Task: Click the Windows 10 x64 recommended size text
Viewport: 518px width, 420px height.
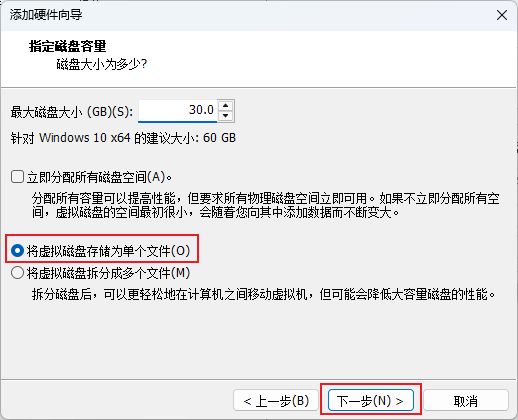Action: (x=123, y=138)
